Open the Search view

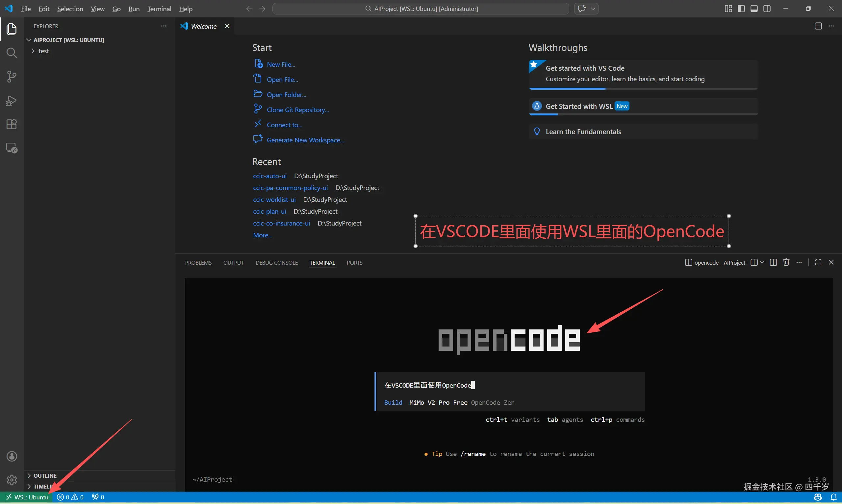(x=12, y=53)
